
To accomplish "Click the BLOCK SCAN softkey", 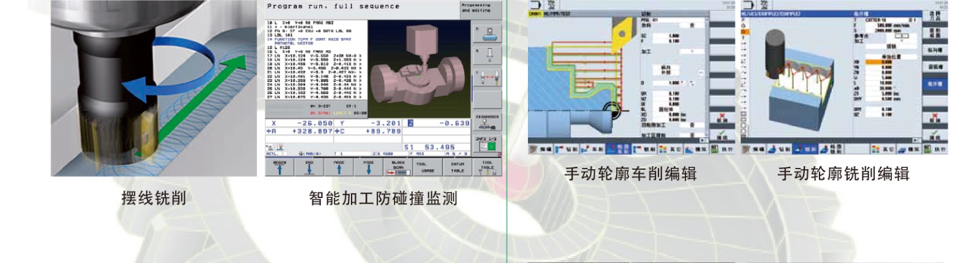I will 398,167.
